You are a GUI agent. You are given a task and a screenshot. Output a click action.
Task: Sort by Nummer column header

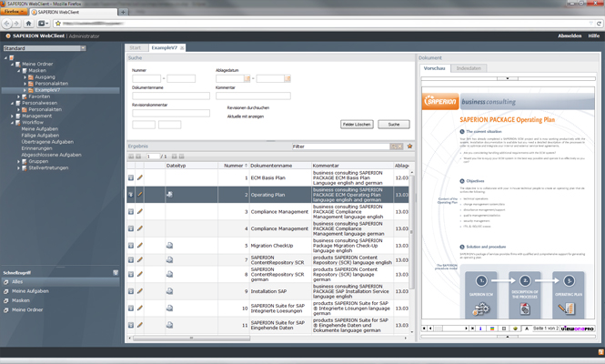click(x=234, y=166)
